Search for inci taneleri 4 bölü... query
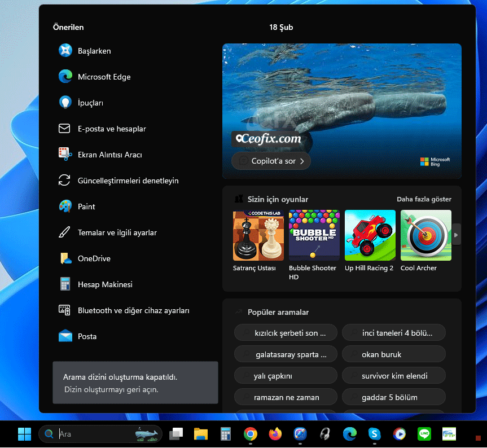Screen dimensions: 487x448 pos(393,332)
